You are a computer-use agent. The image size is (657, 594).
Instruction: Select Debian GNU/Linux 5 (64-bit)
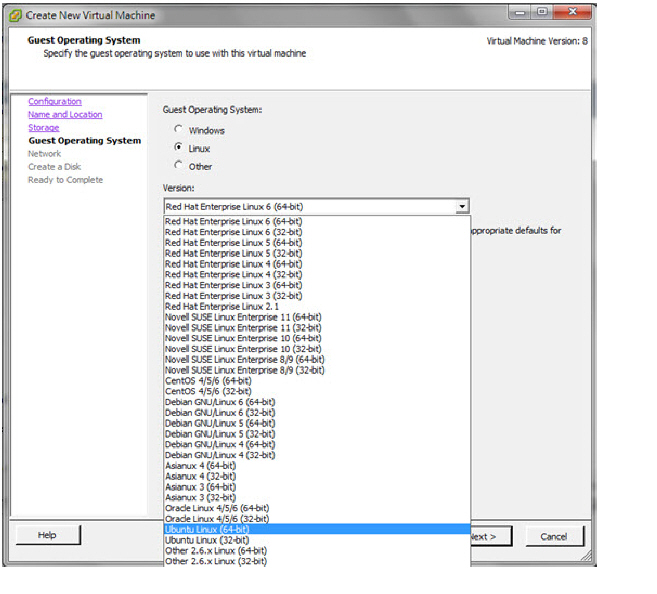(x=317, y=424)
